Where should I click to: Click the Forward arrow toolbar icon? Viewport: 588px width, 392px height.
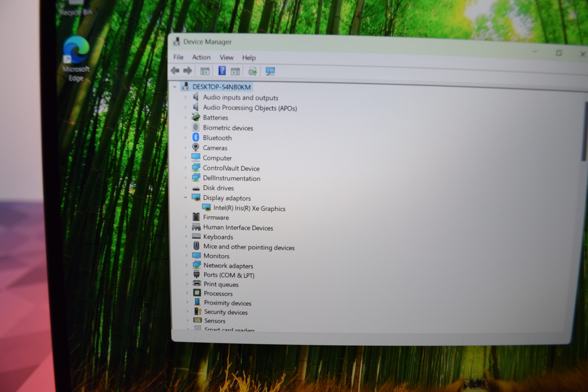tap(187, 71)
